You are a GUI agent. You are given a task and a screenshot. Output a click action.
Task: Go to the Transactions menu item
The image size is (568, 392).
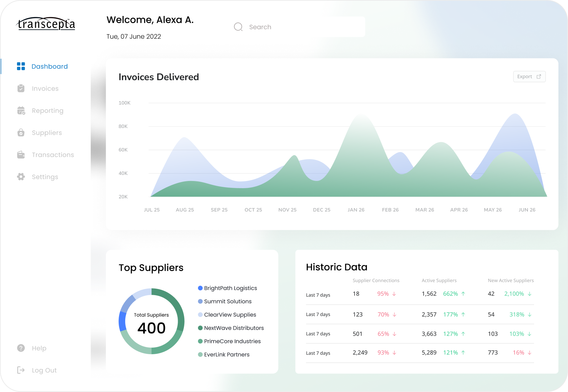[53, 155]
